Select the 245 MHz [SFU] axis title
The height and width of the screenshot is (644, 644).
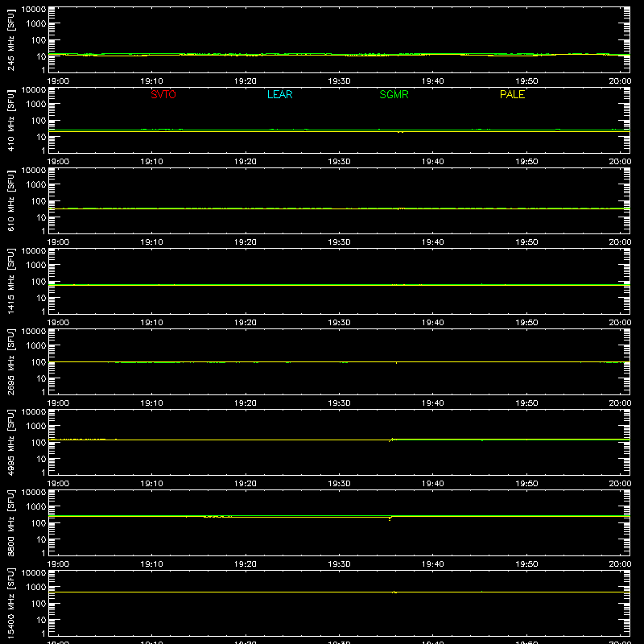pyautogui.click(x=11, y=39)
